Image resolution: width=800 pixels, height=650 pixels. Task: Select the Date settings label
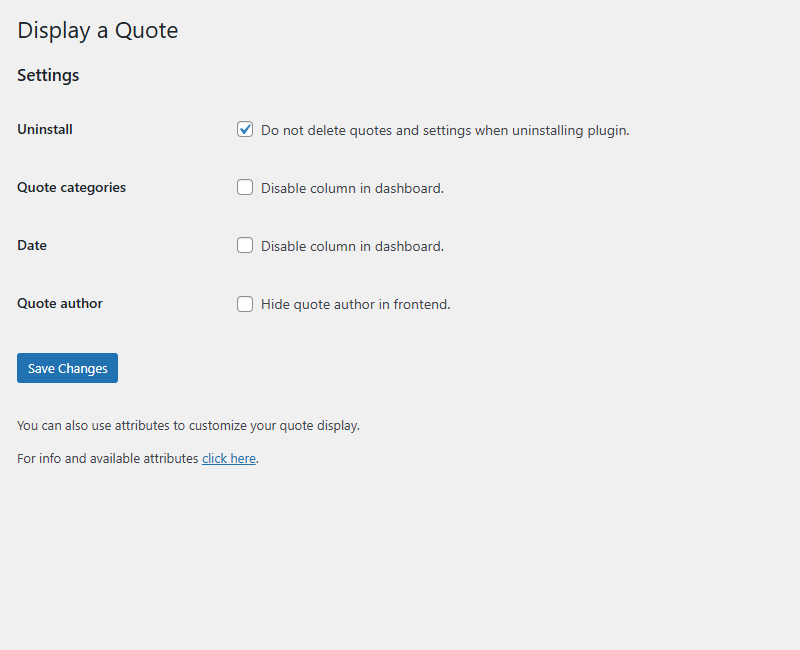point(31,245)
